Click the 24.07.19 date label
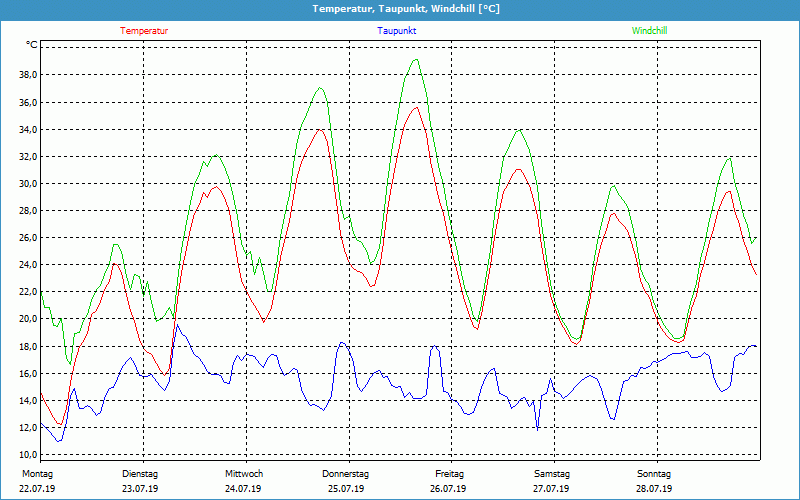800x500 pixels. (x=243, y=489)
